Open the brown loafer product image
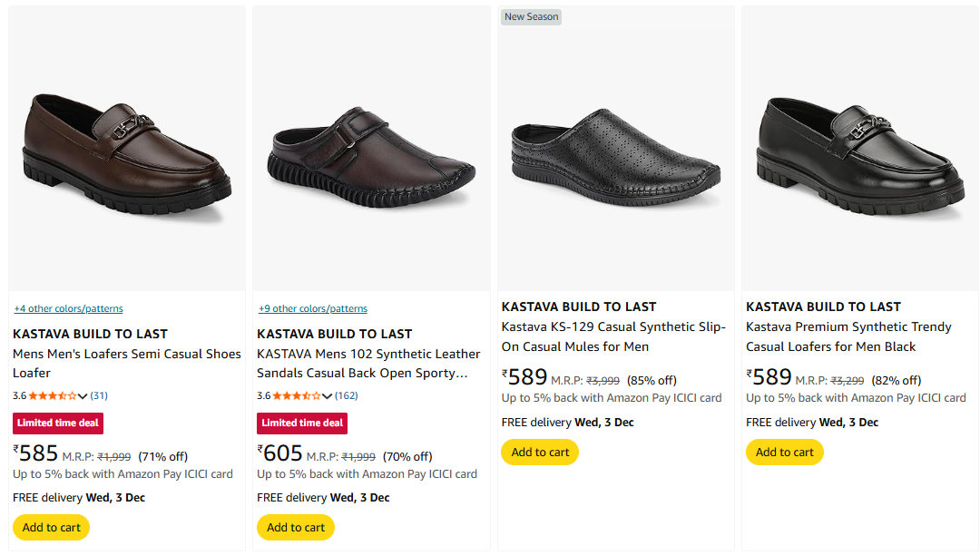Viewport: 980px width, 555px height. tap(127, 148)
